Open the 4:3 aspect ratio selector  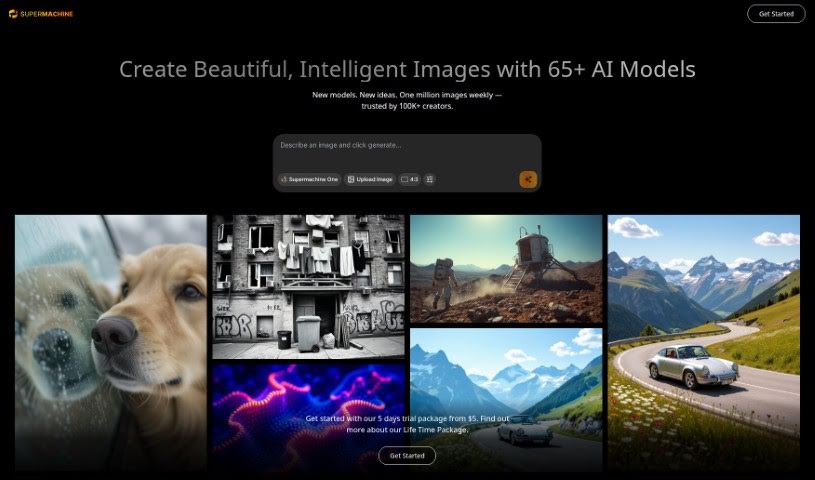tap(410, 179)
